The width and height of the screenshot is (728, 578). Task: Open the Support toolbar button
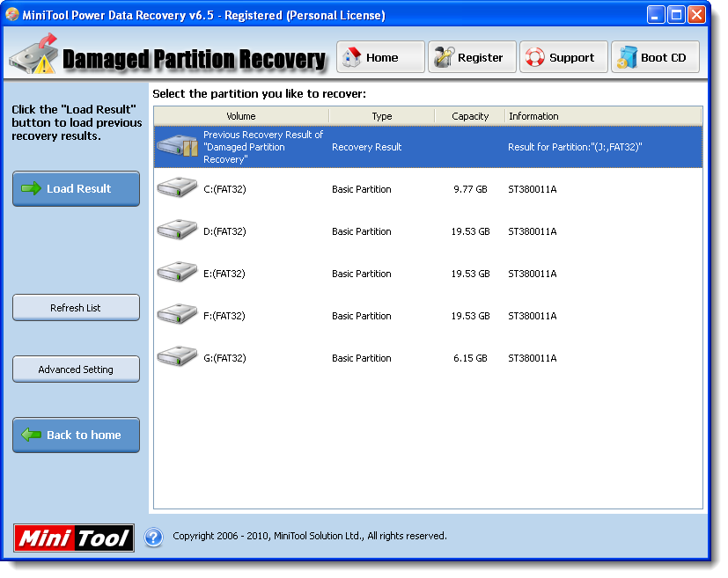[x=563, y=57]
